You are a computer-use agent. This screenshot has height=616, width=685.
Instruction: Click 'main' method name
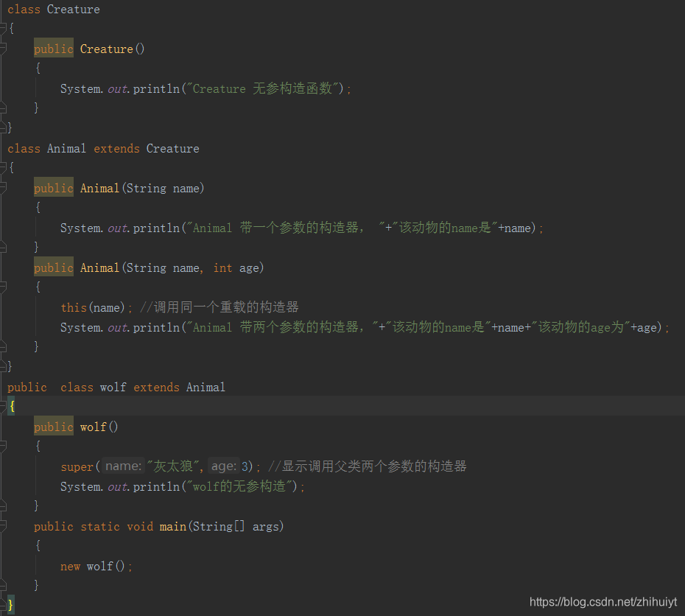point(173,526)
